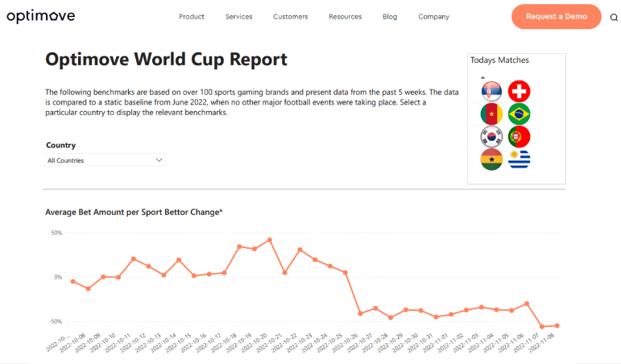Select the Uruguay flag icon
This screenshot has height=364, width=621.
click(519, 159)
